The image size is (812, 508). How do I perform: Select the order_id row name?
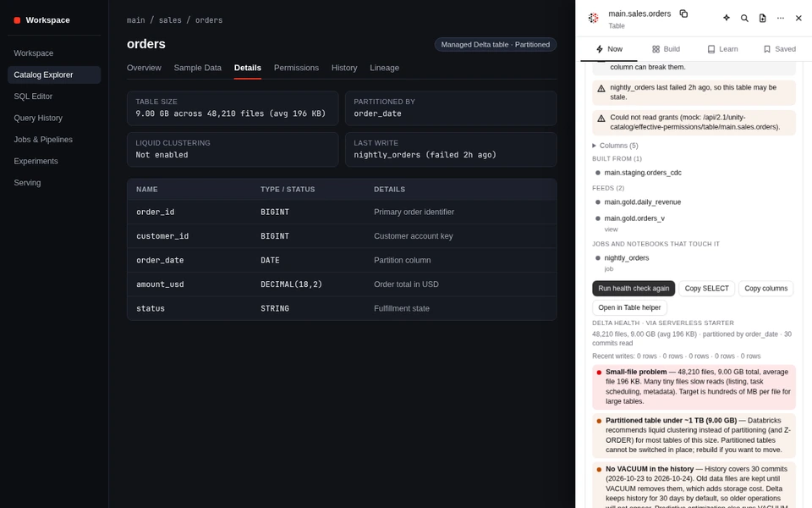pyautogui.click(x=156, y=212)
